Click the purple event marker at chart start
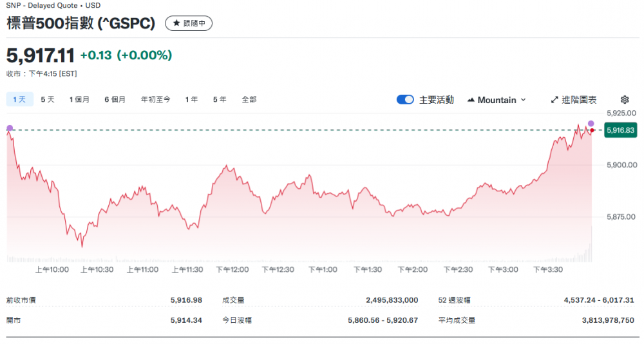Screen dimensions: 644x344 [x=9, y=128]
